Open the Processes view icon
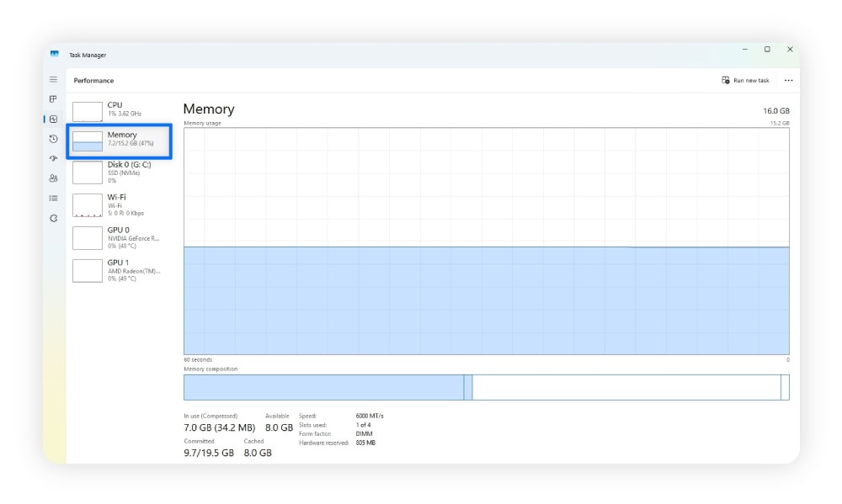Screen dimensions: 842x504 [x=52, y=100]
